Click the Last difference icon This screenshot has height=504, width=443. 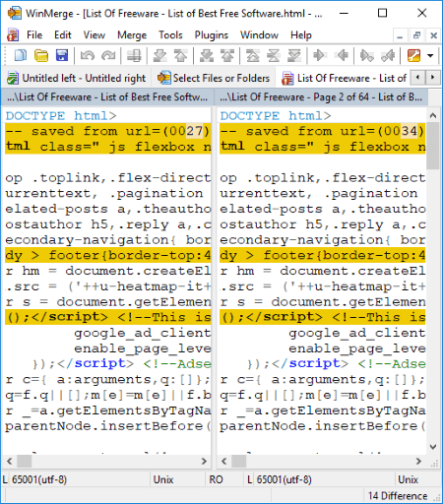tap(294, 55)
